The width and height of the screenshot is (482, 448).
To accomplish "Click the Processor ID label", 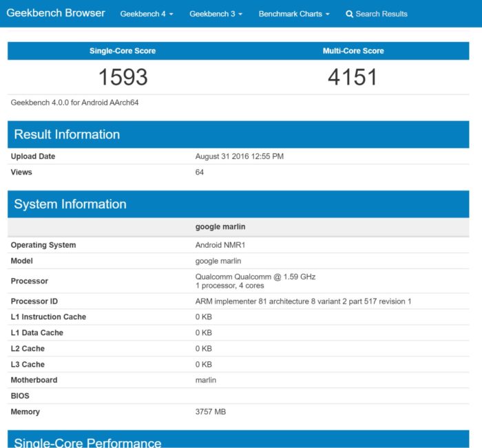I will 34,301.
